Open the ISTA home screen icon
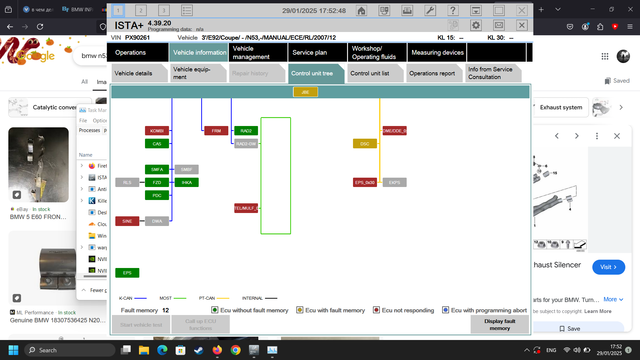The width and height of the screenshot is (640, 360). tap(361, 11)
